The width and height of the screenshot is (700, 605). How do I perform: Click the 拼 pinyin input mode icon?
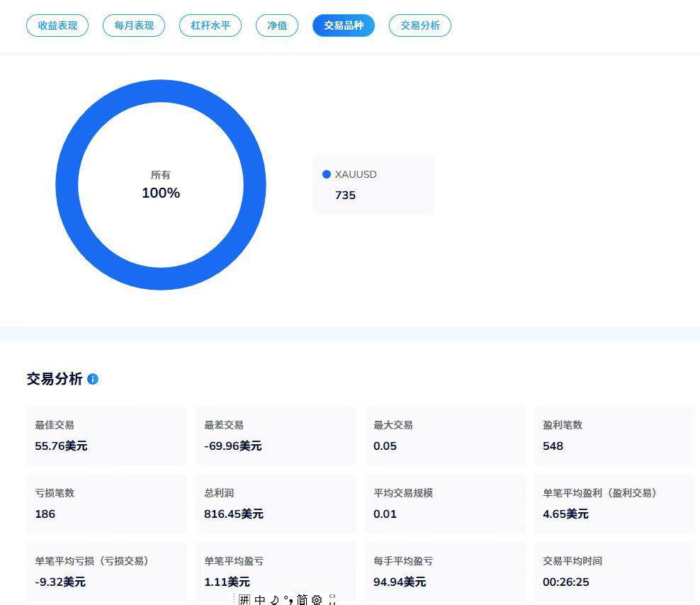pos(244,599)
